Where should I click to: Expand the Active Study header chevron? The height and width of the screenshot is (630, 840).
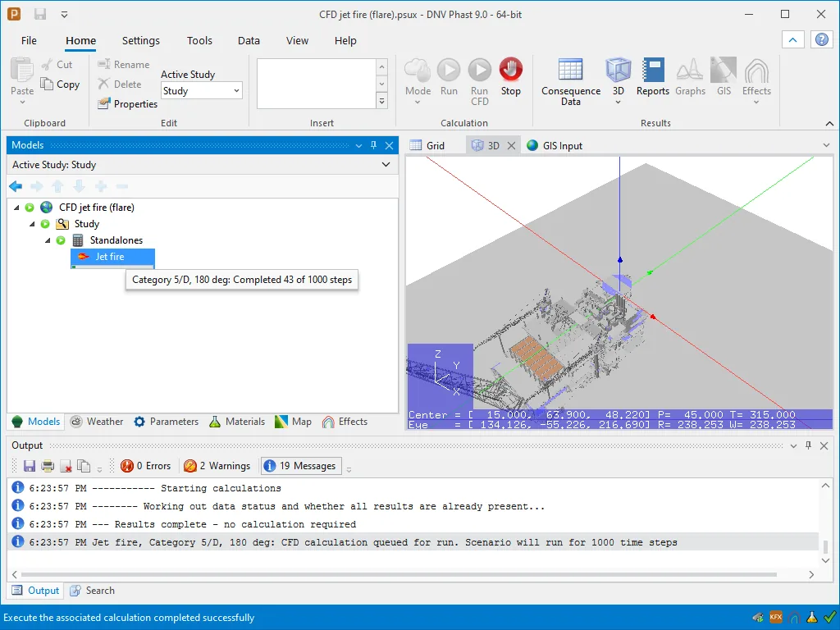[x=386, y=164]
